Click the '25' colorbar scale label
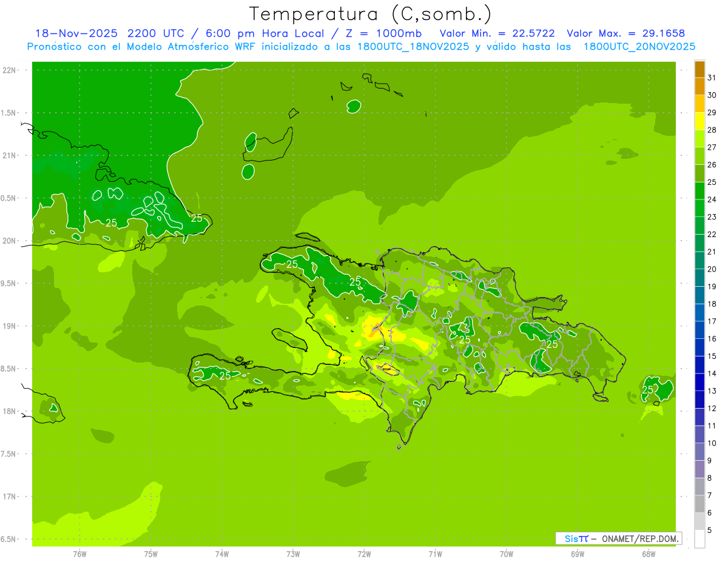Screen dimensions: 728x562 pos(712,182)
